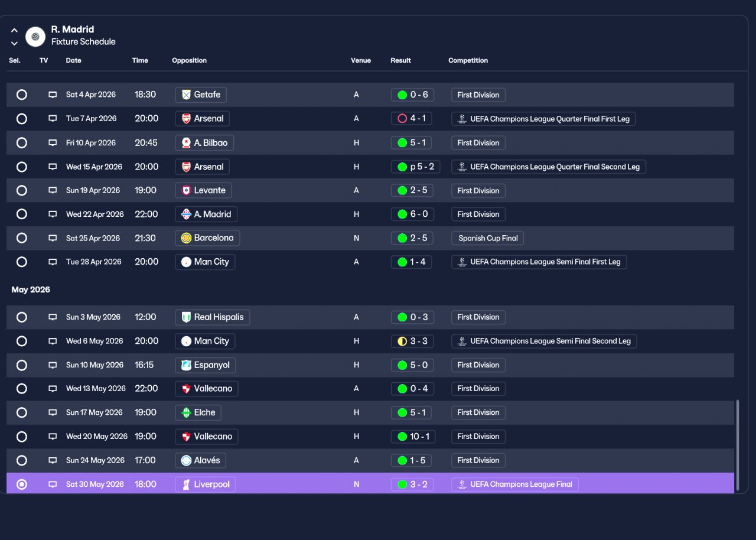
Task: Select radio button for Elche match
Action: point(22,412)
